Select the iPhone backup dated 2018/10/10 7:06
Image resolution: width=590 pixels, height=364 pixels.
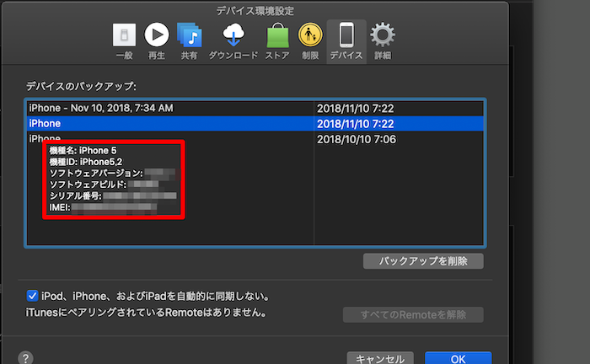255,139
